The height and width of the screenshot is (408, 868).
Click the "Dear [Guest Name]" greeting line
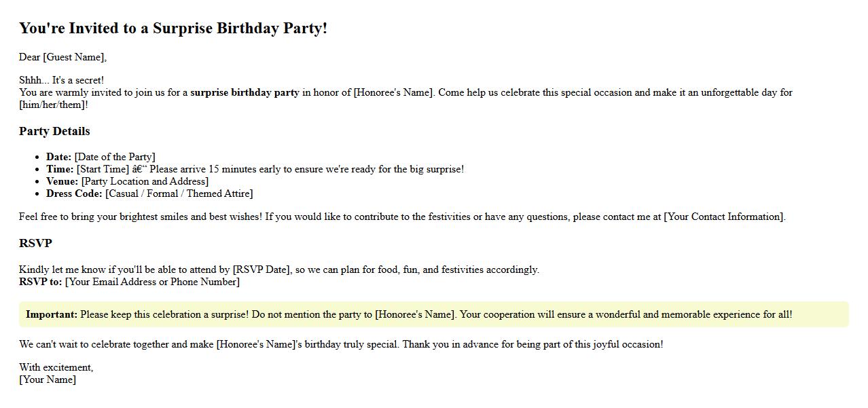coord(62,57)
